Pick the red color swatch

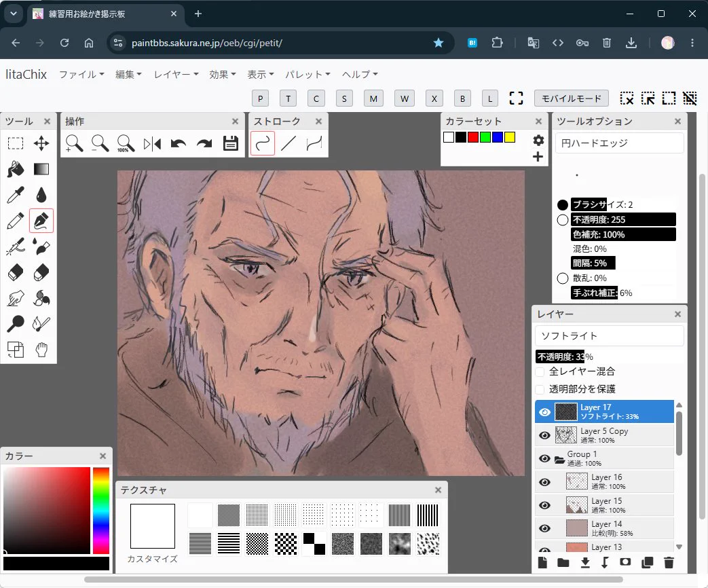coord(472,137)
